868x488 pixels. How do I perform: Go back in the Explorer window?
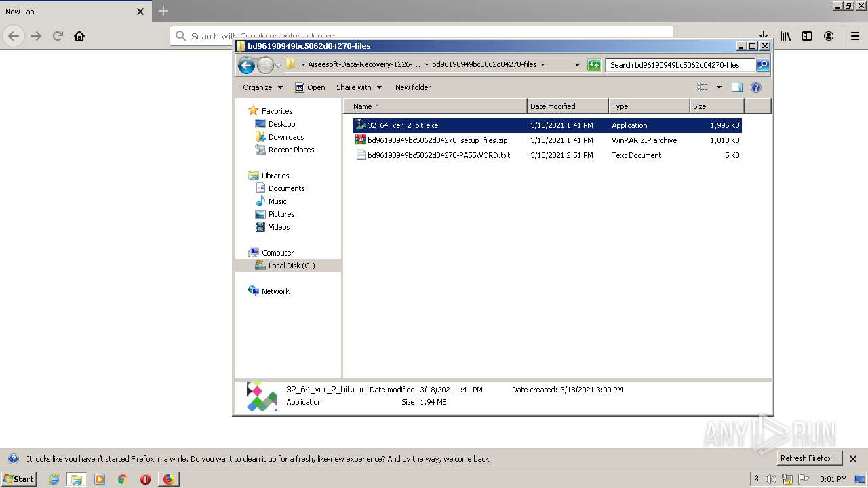point(246,65)
